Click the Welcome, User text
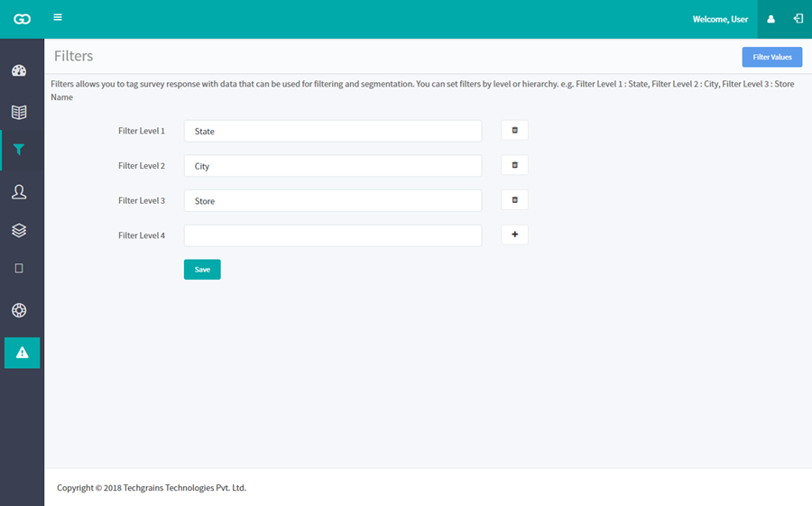 point(720,19)
